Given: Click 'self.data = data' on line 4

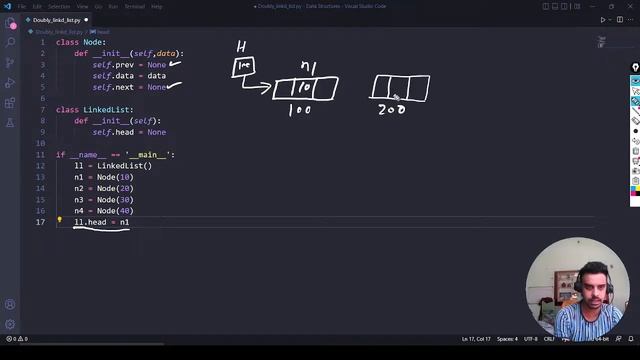Looking at the screenshot, I should [x=129, y=76].
